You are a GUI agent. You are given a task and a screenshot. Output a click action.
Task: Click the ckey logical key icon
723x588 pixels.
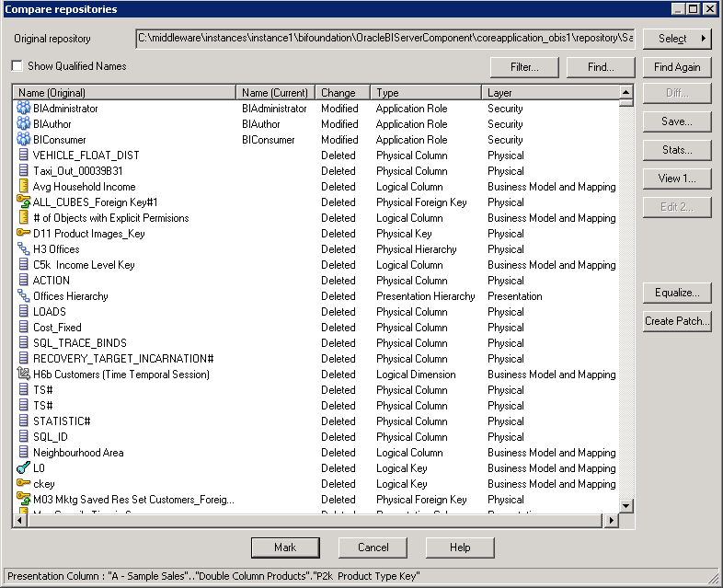[x=24, y=483]
